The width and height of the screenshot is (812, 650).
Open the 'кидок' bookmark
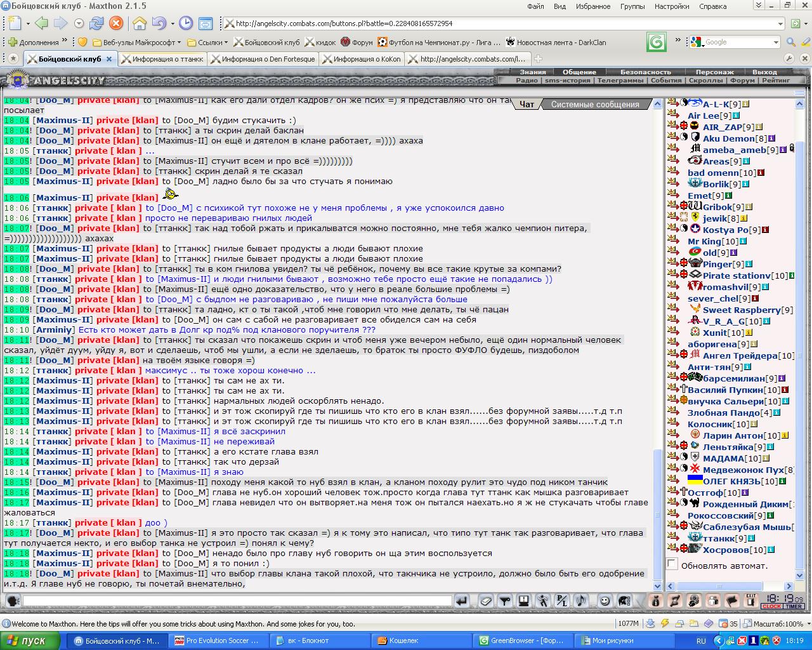click(x=320, y=43)
